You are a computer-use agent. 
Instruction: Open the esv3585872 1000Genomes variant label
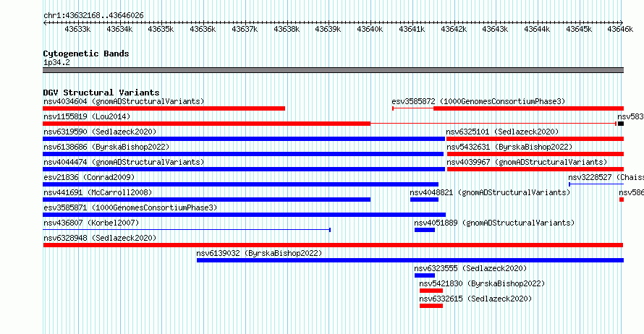pyautogui.click(x=478, y=101)
